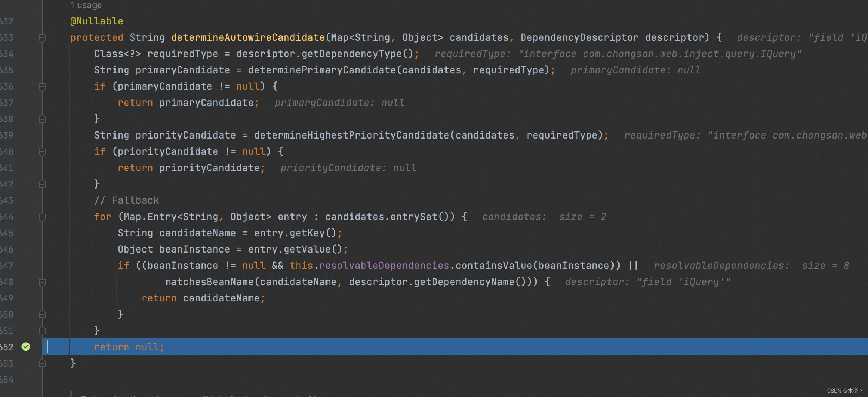Click the inline hint 'primaryCandidate: null' on line 635
Viewport: 868px width, 397px height.
(636, 70)
